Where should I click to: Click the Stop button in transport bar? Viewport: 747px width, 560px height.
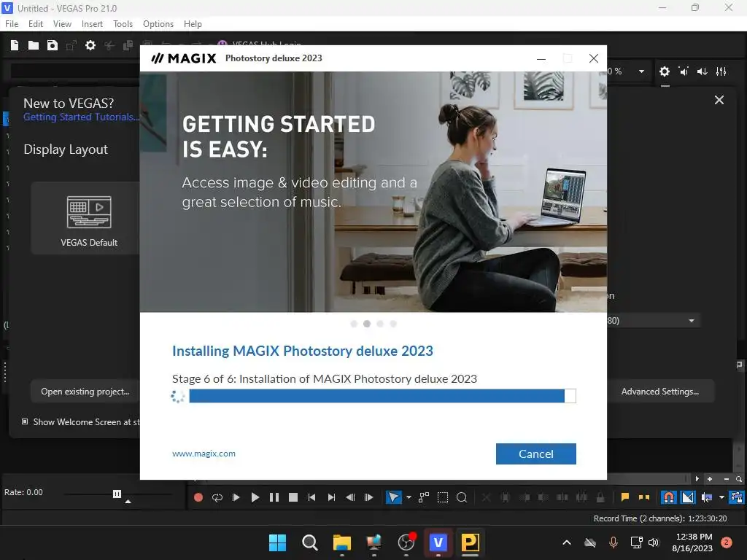tap(293, 497)
